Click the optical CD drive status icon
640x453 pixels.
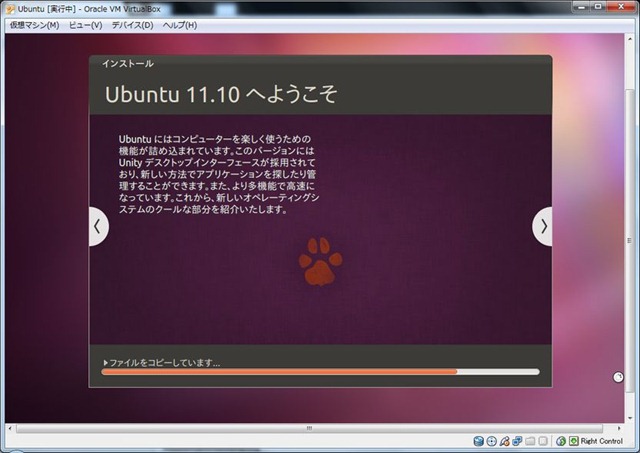pyautogui.click(x=492, y=441)
